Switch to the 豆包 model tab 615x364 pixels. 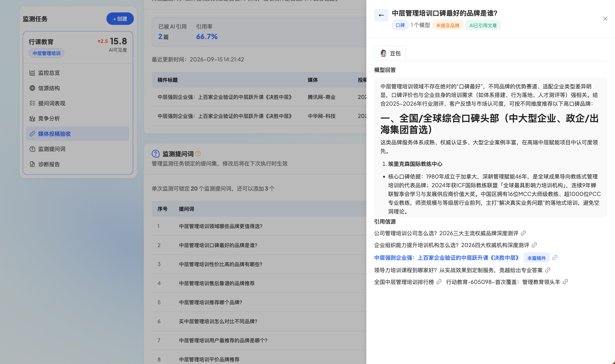[x=390, y=53]
